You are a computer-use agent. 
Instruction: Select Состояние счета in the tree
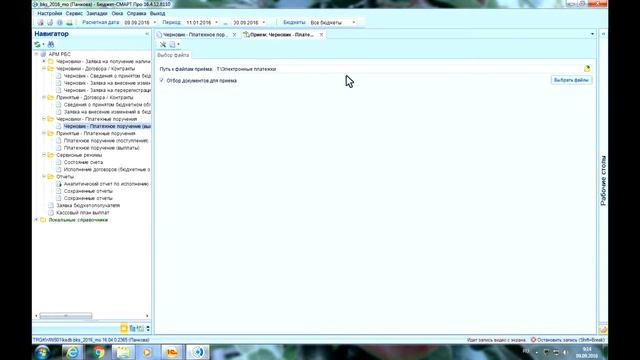[83, 162]
